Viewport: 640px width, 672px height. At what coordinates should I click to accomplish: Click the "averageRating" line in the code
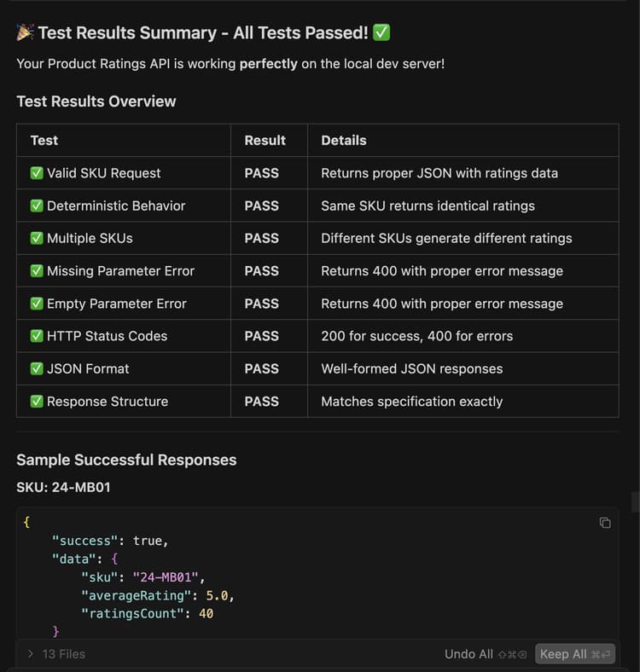point(158,594)
